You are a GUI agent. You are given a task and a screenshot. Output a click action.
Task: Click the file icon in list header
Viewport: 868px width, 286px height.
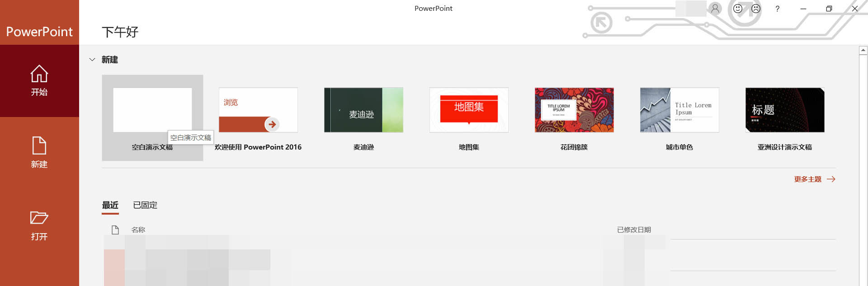(x=115, y=230)
